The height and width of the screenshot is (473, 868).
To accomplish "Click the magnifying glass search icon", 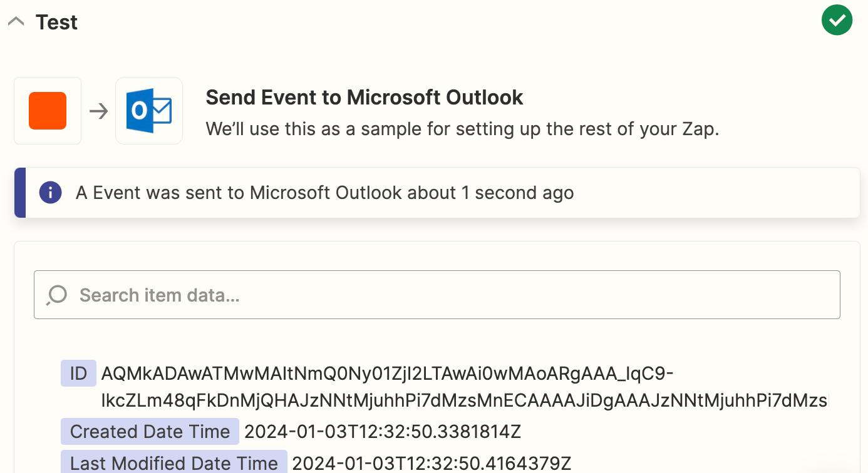I will click(x=57, y=295).
